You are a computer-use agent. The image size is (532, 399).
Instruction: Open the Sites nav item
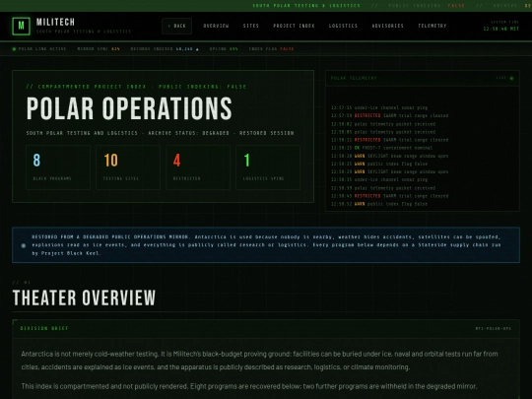(251, 26)
